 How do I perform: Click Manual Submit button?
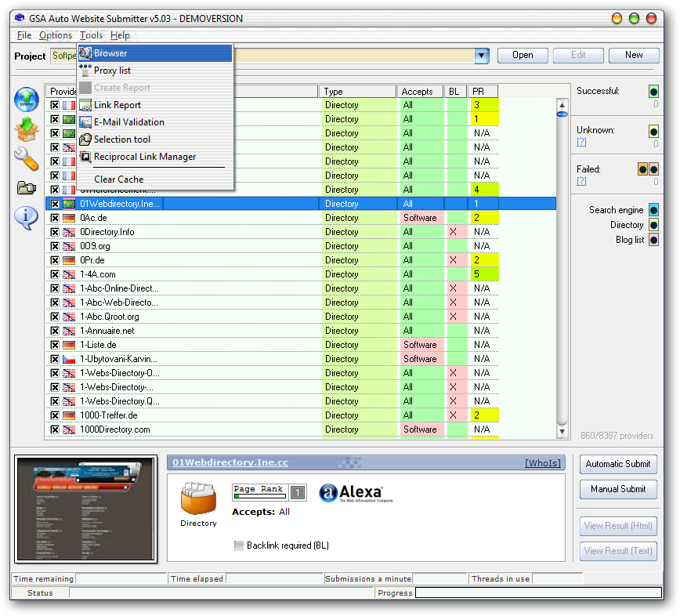pos(618,489)
